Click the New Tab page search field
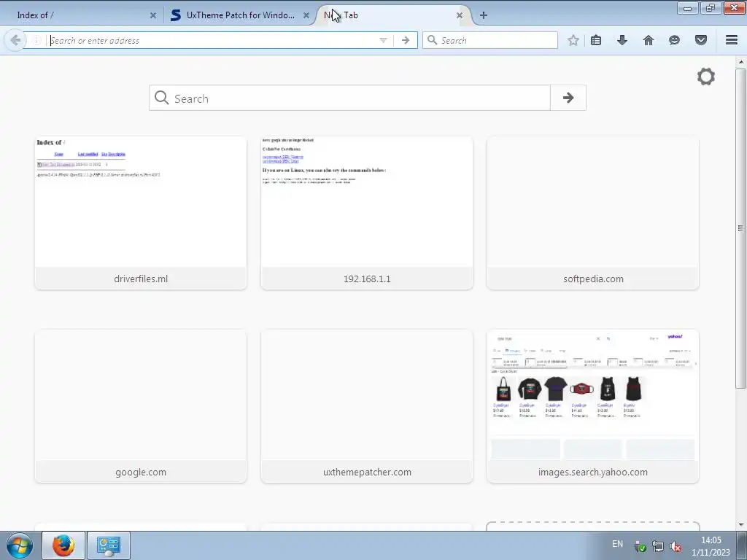The width and height of the screenshot is (747, 560). (x=349, y=98)
